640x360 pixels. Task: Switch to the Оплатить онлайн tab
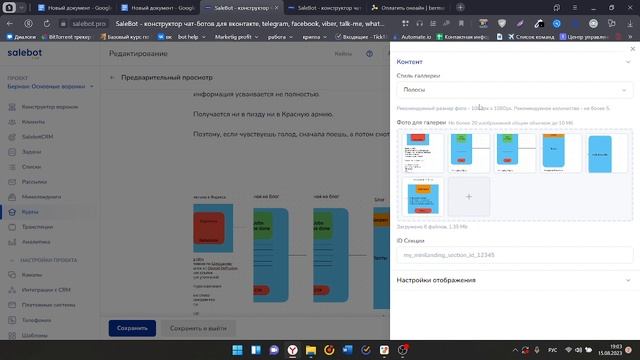pyautogui.click(x=408, y=8)
